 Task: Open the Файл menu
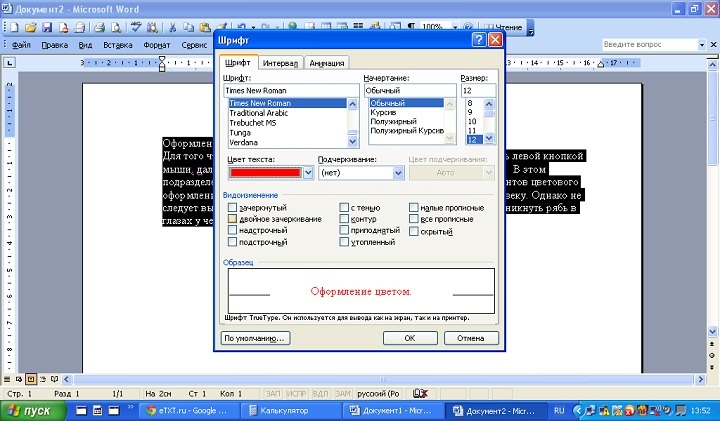click(x=21, y=45)
